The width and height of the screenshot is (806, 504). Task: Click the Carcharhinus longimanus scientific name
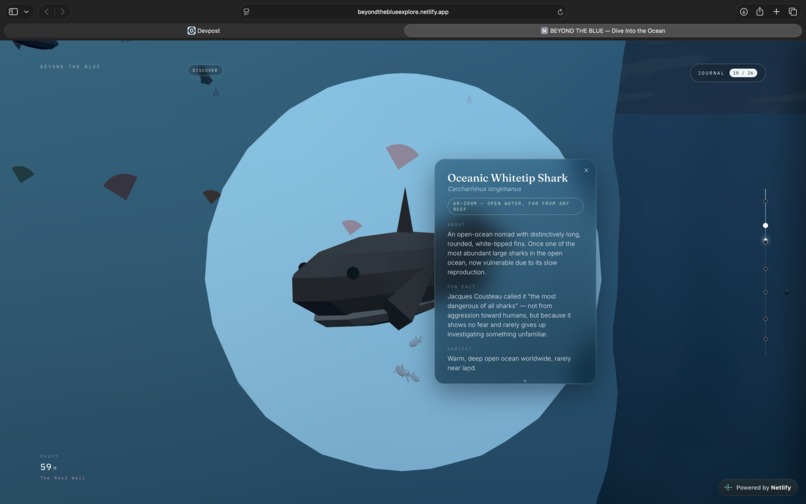click(x=484, y=189)
